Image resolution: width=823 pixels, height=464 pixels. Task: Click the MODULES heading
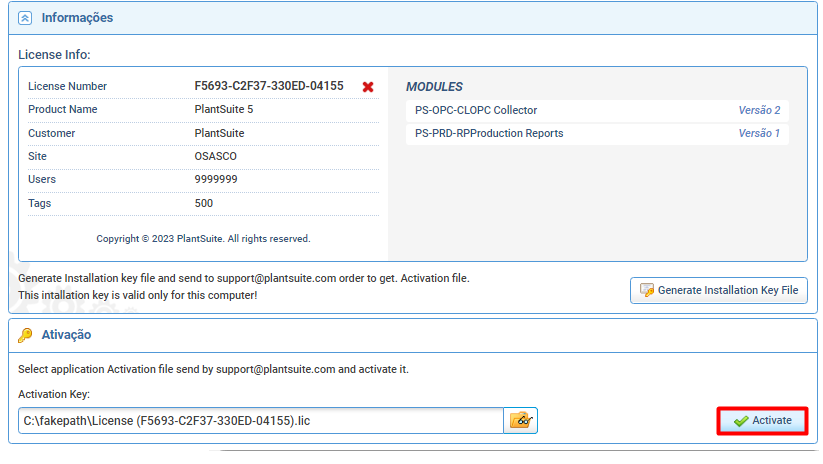[434, 87]
